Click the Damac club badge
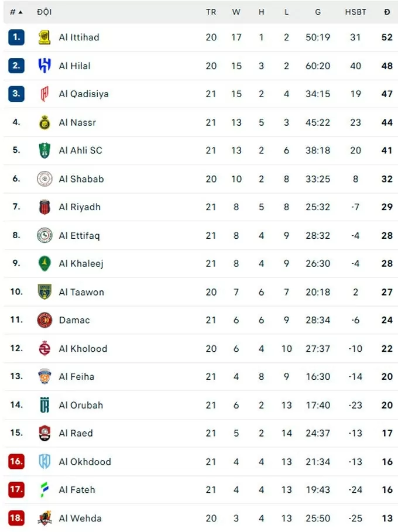 tap(44, 320)
